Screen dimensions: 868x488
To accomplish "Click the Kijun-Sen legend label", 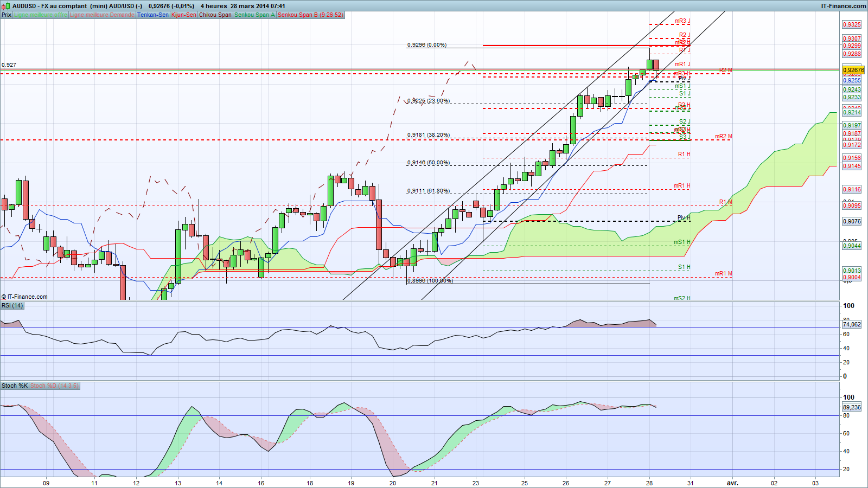I will (184, 15).
